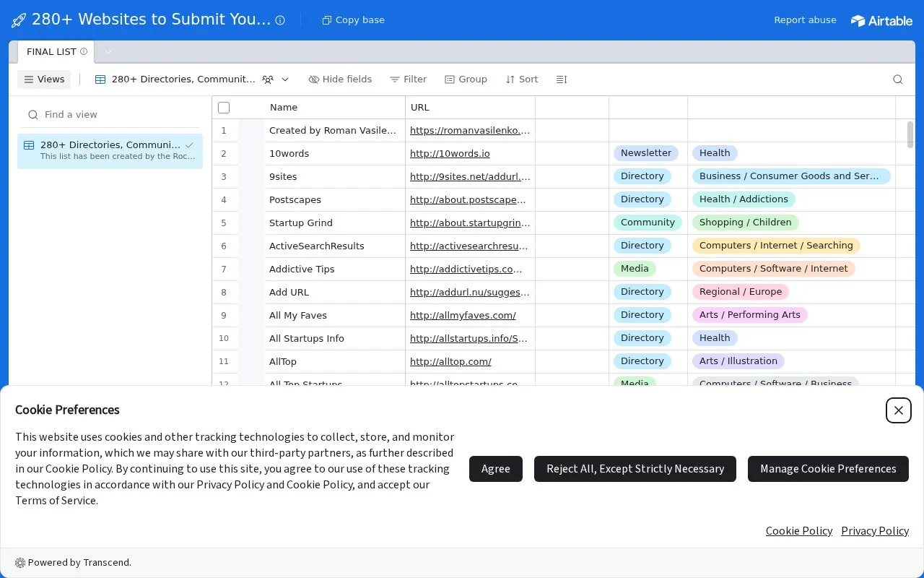Click the Newsletter tag in the 10words row
Viewport: 924px width, 578px height.
tap(646, 153)
